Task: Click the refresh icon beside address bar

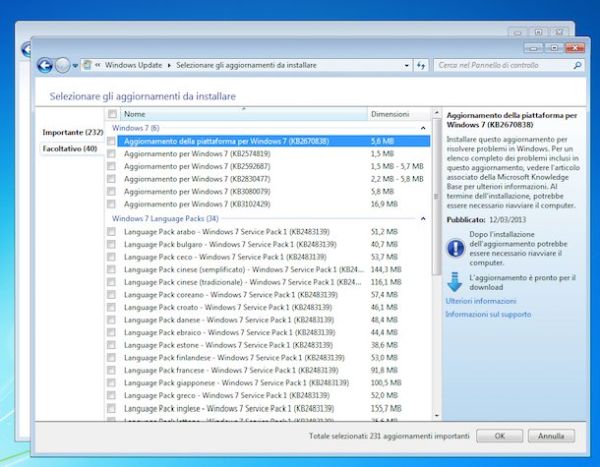Action: [421, 65]
